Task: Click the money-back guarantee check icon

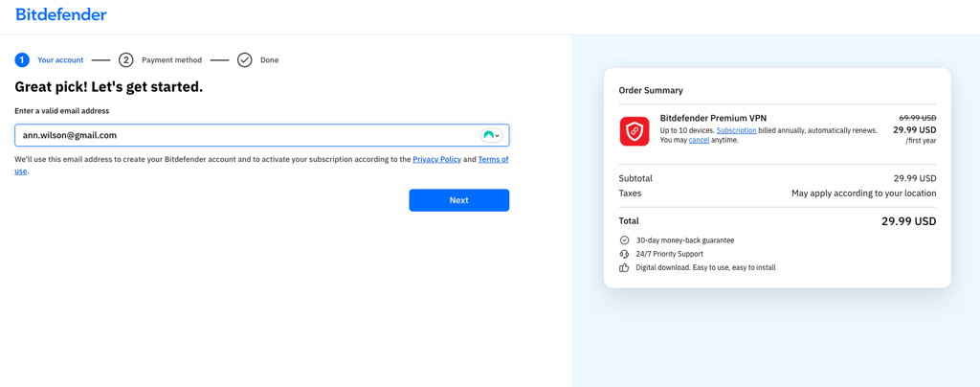Action: (x=624, y=240)
